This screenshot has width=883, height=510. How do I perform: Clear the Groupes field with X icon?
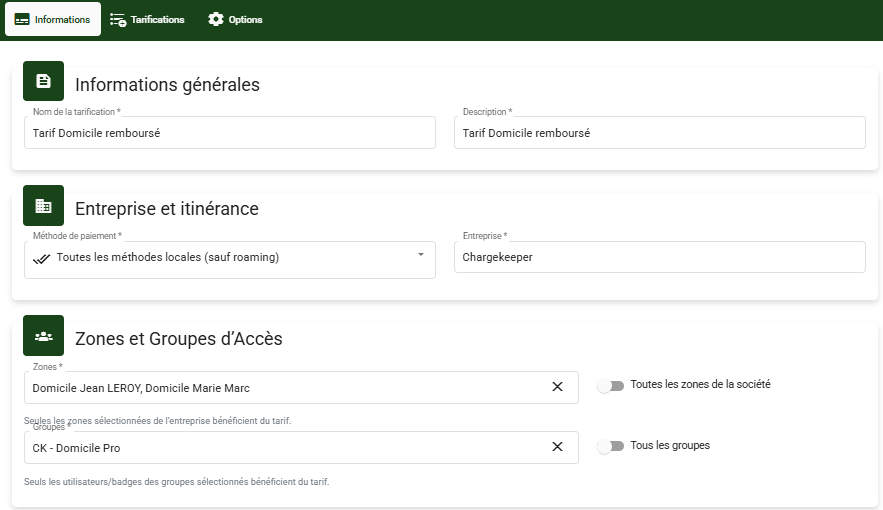pyautogui.click(x=557, y=447)
